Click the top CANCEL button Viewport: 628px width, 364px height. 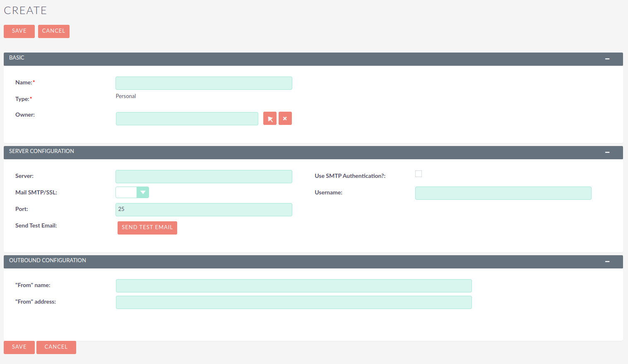(53, 31)
